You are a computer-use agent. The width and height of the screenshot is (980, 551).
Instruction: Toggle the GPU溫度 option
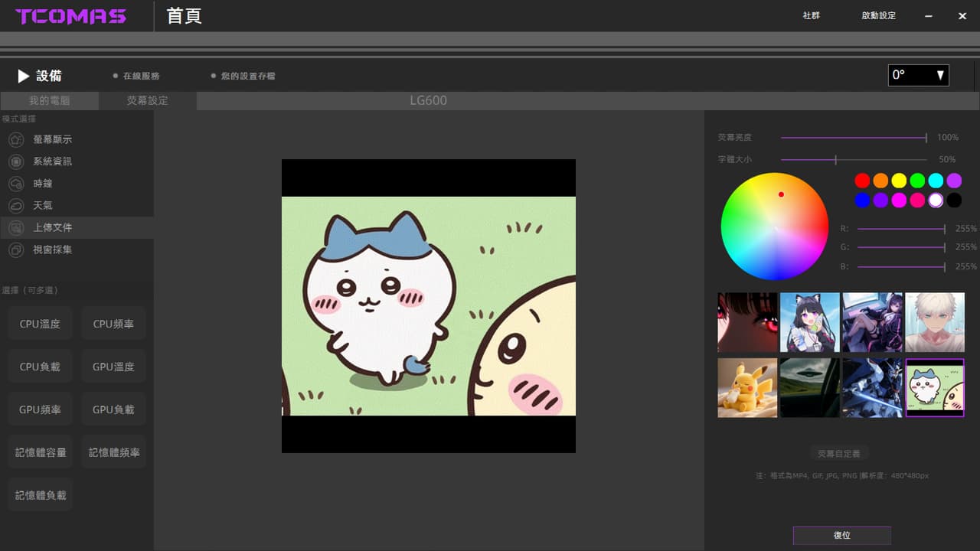(113, 367)
